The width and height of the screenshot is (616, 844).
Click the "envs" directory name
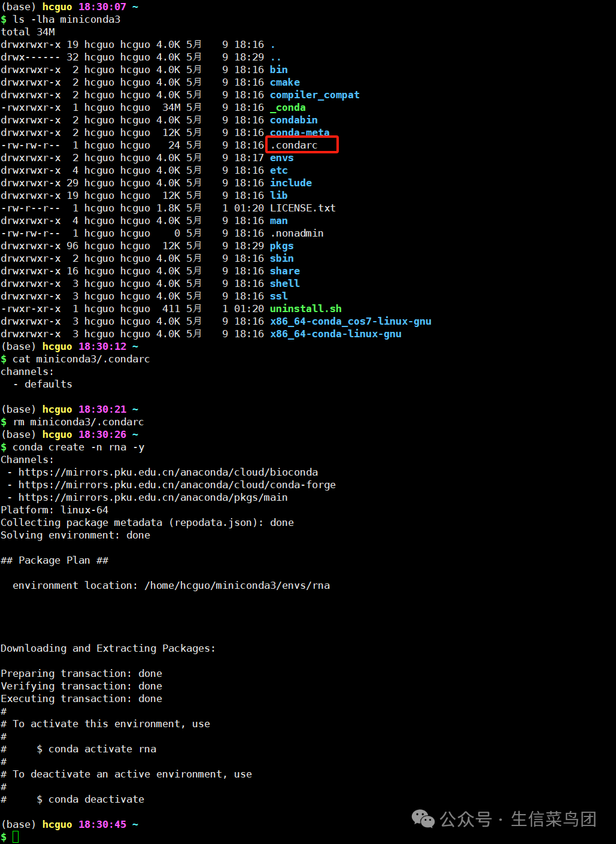(282, 158)
